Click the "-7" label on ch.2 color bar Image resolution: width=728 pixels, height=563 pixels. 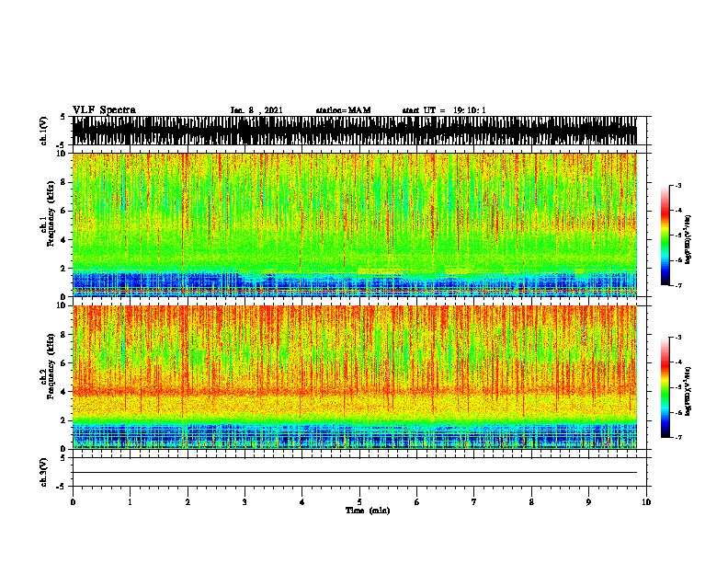[677, 437]
